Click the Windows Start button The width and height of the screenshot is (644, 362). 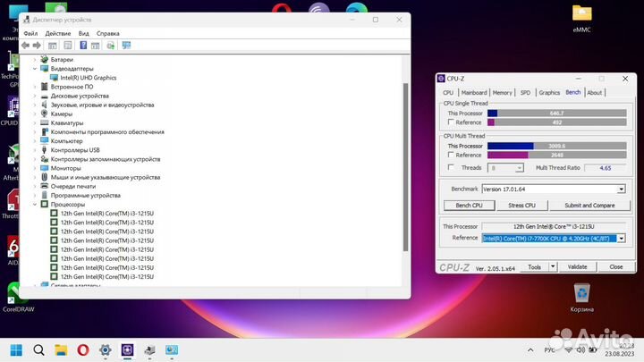pyautogui.click(x=15, y=349)
